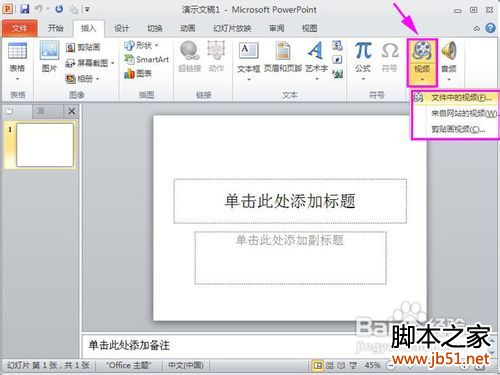Click the slide number icon

click(x=337, y=60)
